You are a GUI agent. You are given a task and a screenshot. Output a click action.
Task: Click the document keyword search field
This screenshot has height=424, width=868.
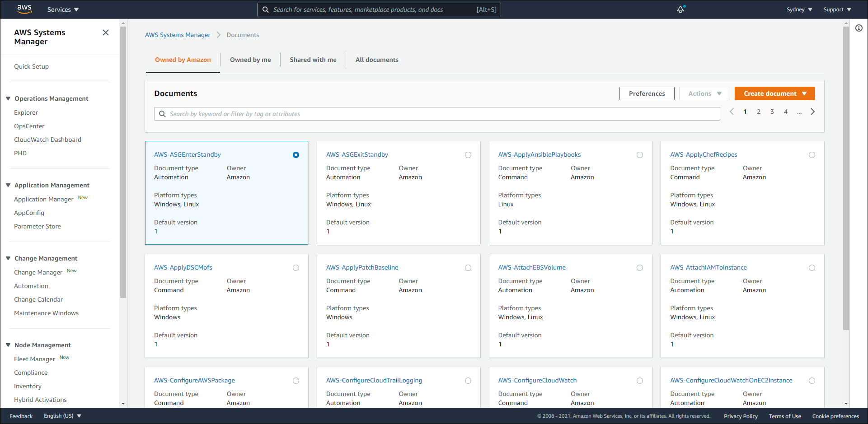coord(437,114)
